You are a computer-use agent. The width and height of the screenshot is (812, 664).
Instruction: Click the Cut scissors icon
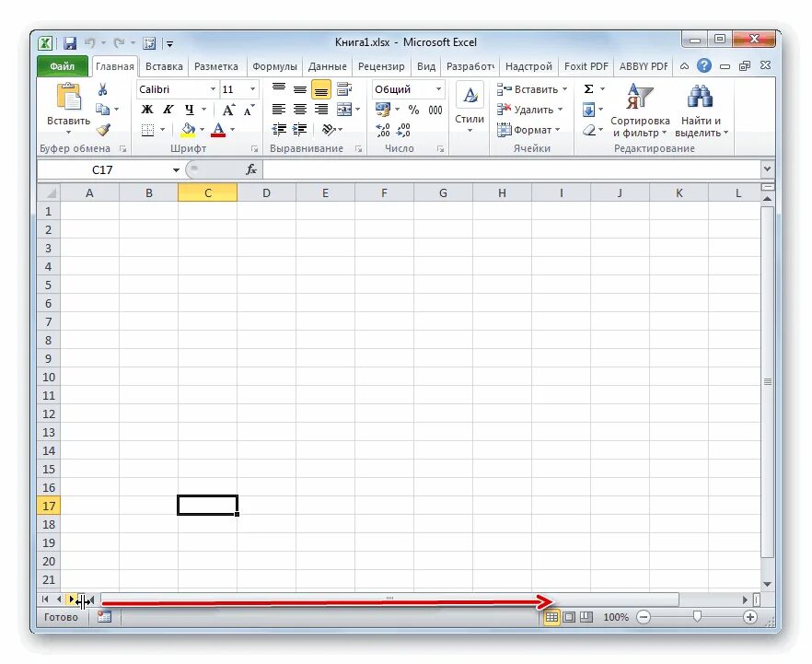click(102, 89)
